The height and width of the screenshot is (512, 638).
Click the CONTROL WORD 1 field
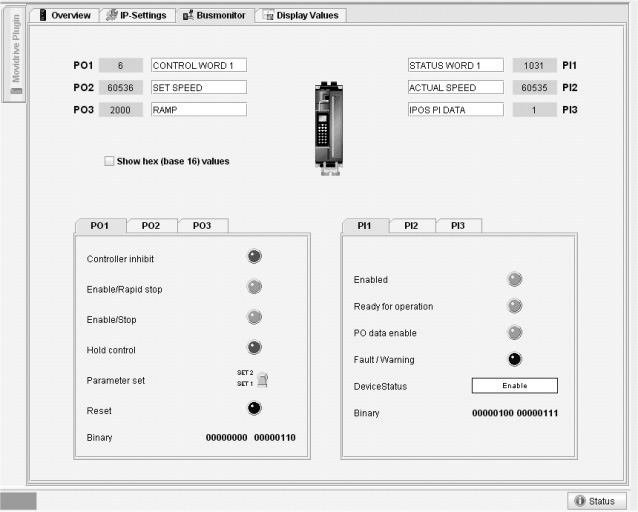coord(199,65)
